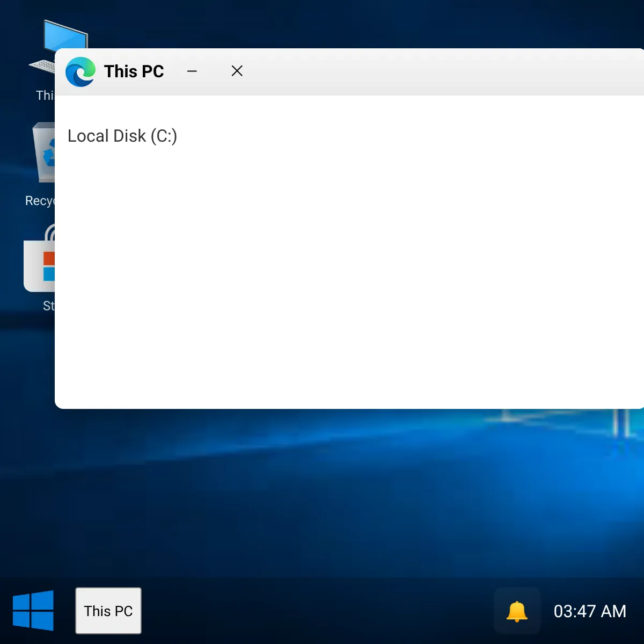Open the notification bell in system tray
This screenshot has width=644, height=644.
517,611
